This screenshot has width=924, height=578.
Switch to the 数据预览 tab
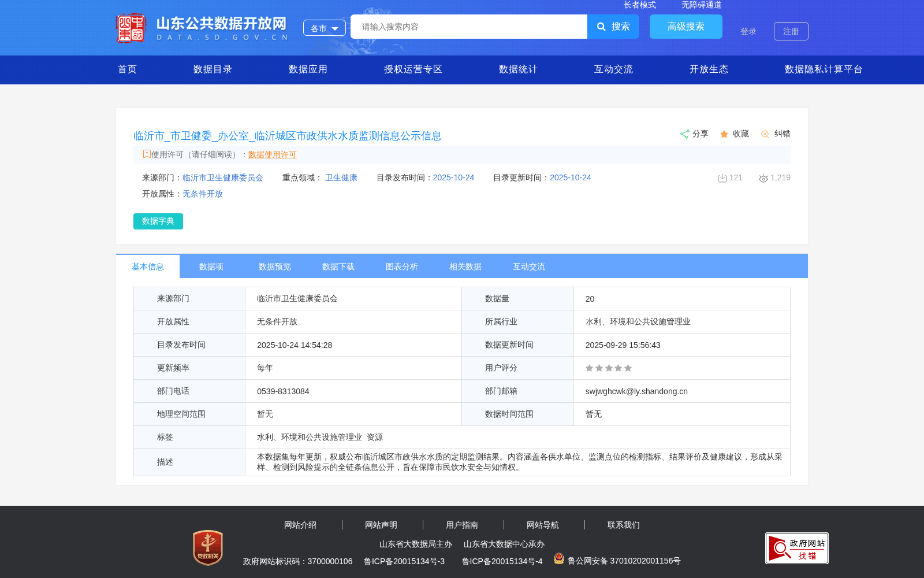[275, 266]
